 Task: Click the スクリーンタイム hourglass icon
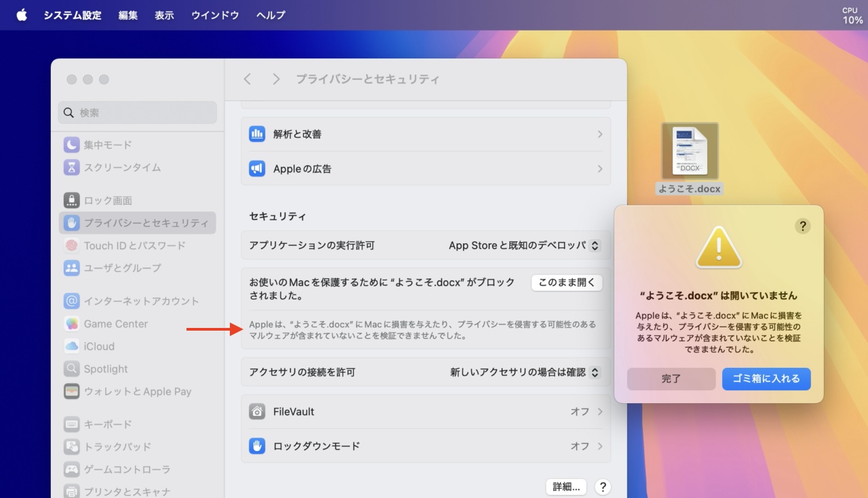click(72, 167)
